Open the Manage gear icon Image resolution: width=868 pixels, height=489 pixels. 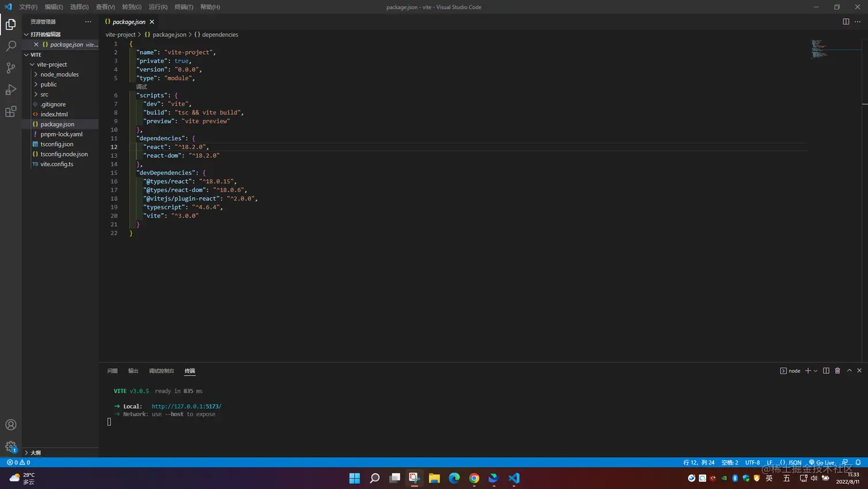[11, 446]
